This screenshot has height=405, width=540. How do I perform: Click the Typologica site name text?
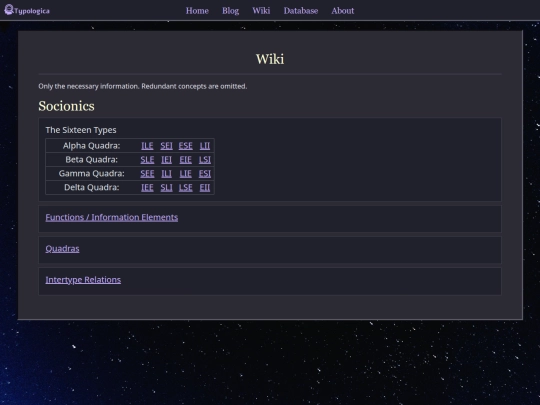(32, 11)
